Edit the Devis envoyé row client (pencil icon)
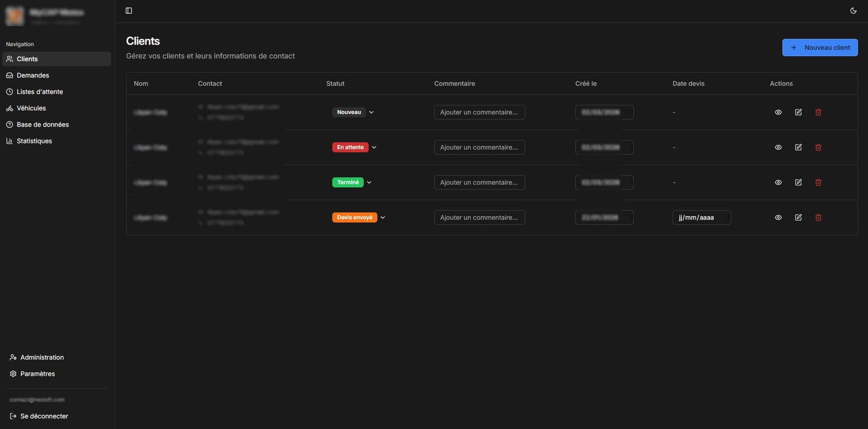Image resolution: width=868 pixels, height=429 pixels. pyautogui.click(x=799, y=218)
